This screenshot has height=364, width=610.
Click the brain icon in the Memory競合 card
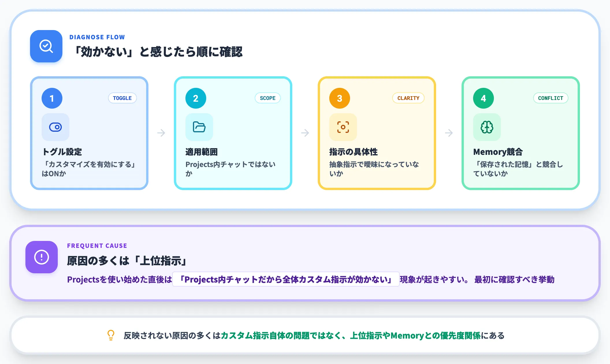487,127
